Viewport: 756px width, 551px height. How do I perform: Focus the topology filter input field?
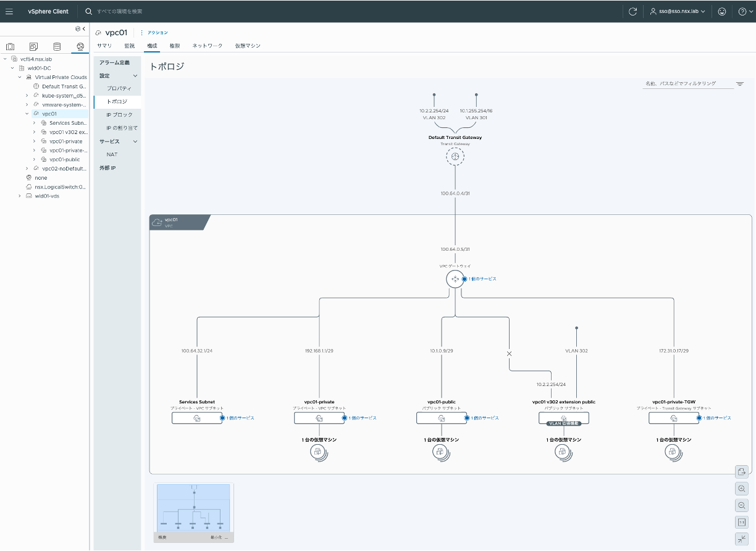point(687,83)
